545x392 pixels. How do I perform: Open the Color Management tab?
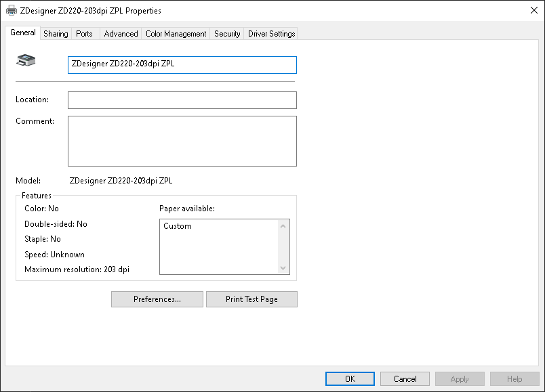point(176,33)
